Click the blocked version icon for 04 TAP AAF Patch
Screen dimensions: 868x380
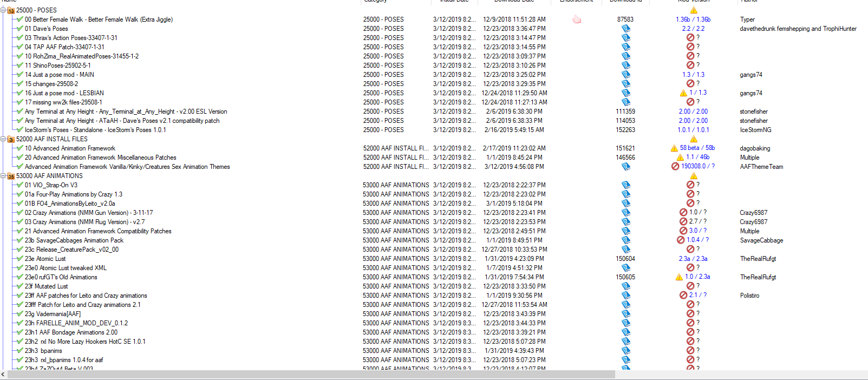click(x=690, y=47)
